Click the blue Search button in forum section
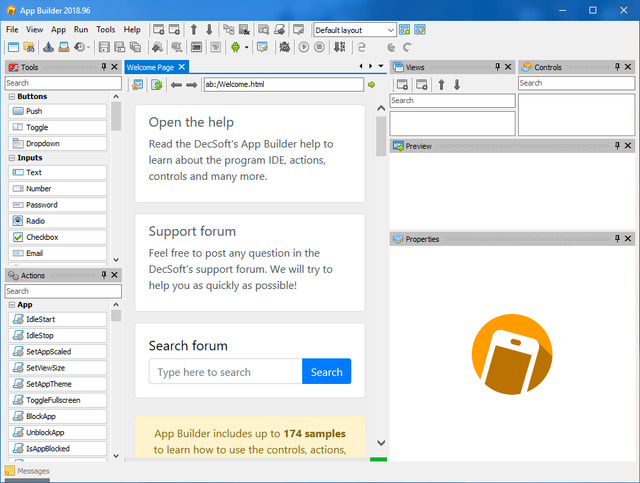This screenshot has height=483, width=640. coord(326,372)
